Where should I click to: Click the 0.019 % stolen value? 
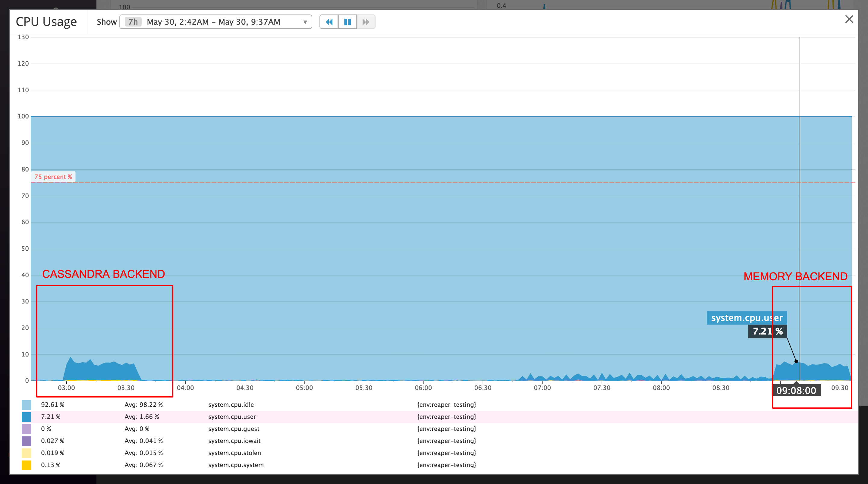click(x=52, y=453)
